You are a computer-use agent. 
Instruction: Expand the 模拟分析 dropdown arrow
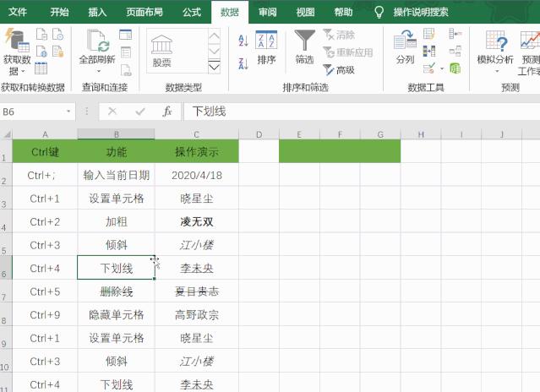(497, 71)
